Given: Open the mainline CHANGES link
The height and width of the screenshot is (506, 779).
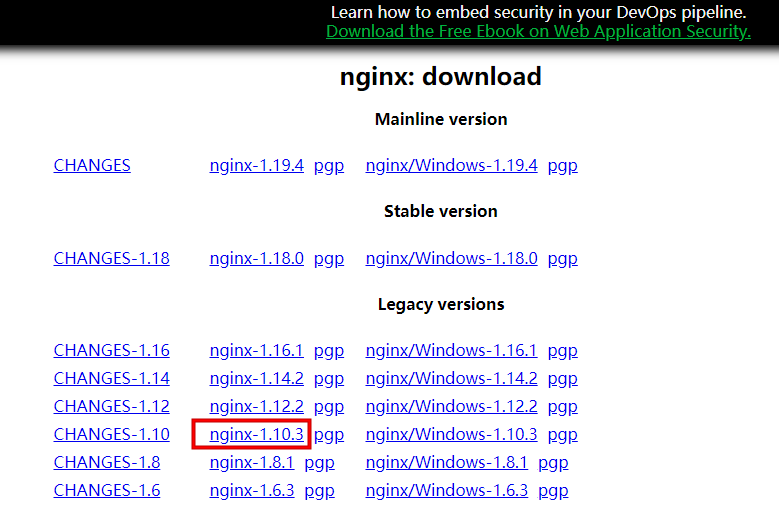Looking at the screenshot, I should (x=92, y=165).
